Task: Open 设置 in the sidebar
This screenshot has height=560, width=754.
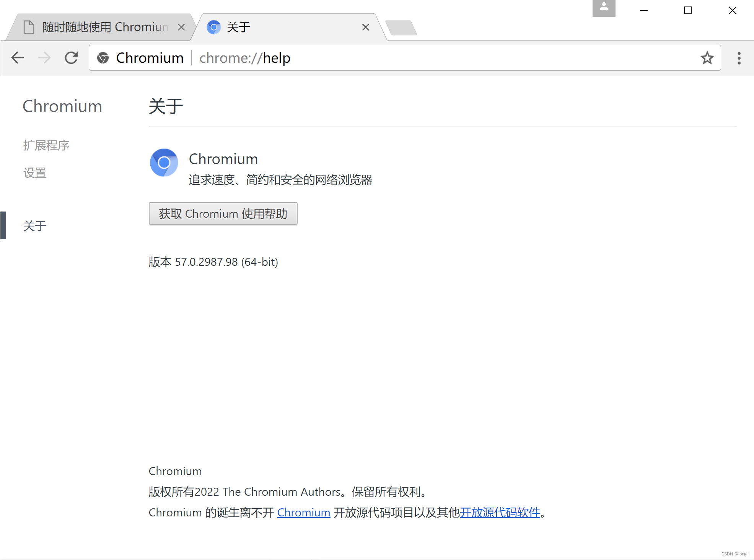Action: click(x=34, y=173)
